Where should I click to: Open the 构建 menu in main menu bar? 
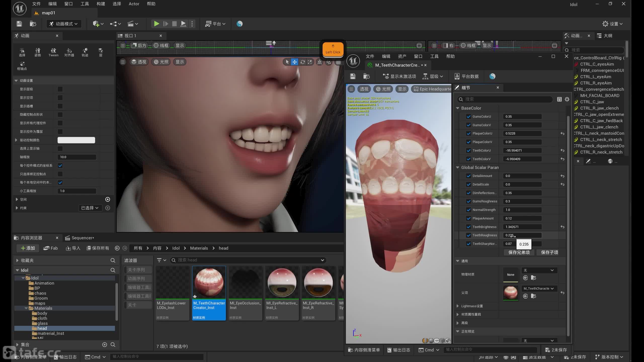(x=101, y=4)
